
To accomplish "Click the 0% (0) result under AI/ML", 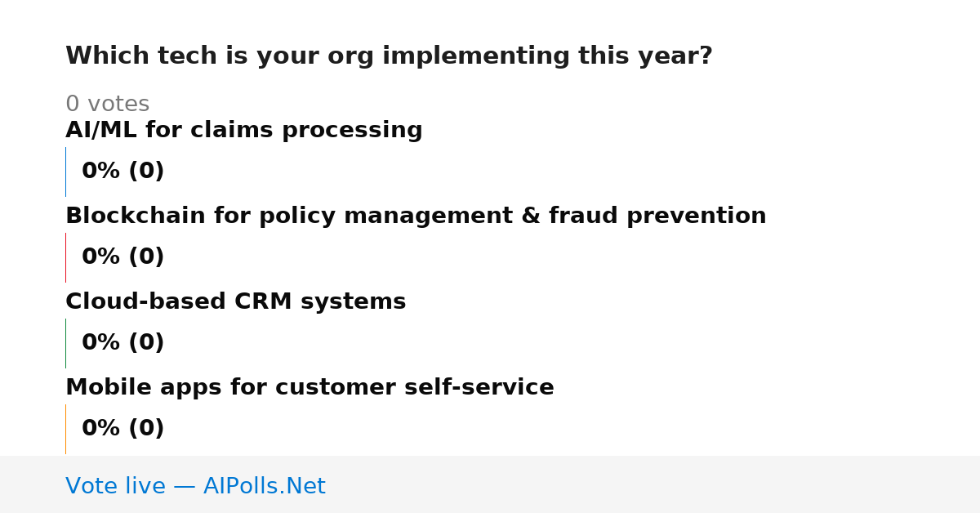I will [122, 172].
